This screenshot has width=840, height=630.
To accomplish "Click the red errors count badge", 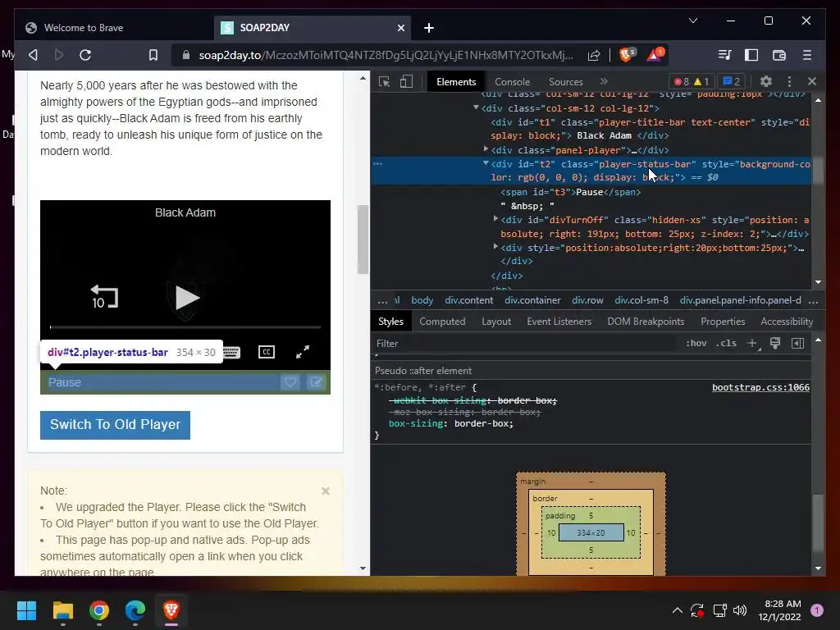I will tap(682, 81).
